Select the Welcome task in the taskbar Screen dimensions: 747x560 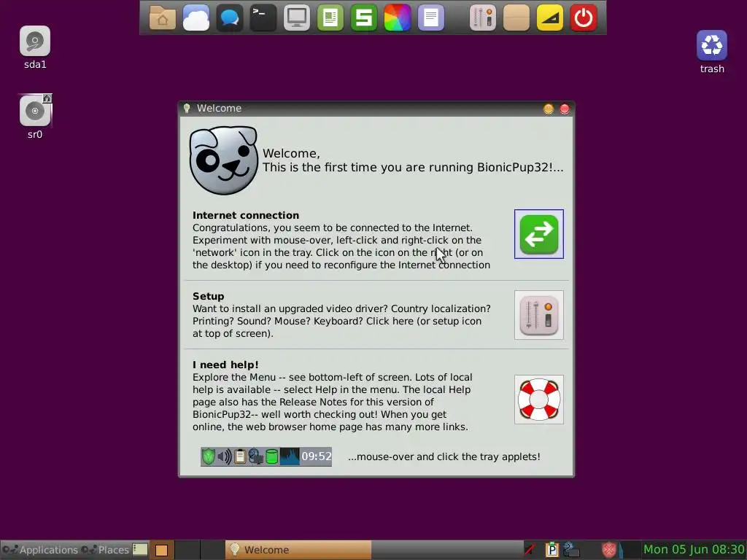(298, 550)
